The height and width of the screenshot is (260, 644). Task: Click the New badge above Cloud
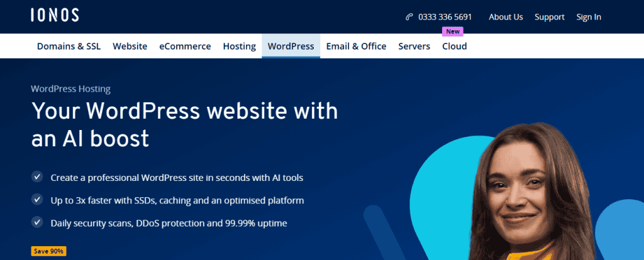[x=453, y=31]
